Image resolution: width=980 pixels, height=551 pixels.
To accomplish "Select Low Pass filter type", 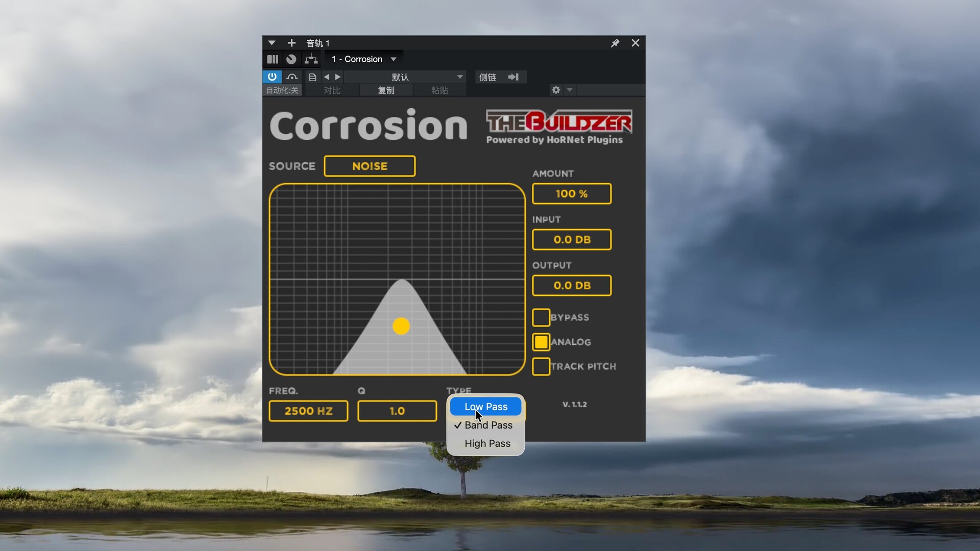I will (486, 407).
